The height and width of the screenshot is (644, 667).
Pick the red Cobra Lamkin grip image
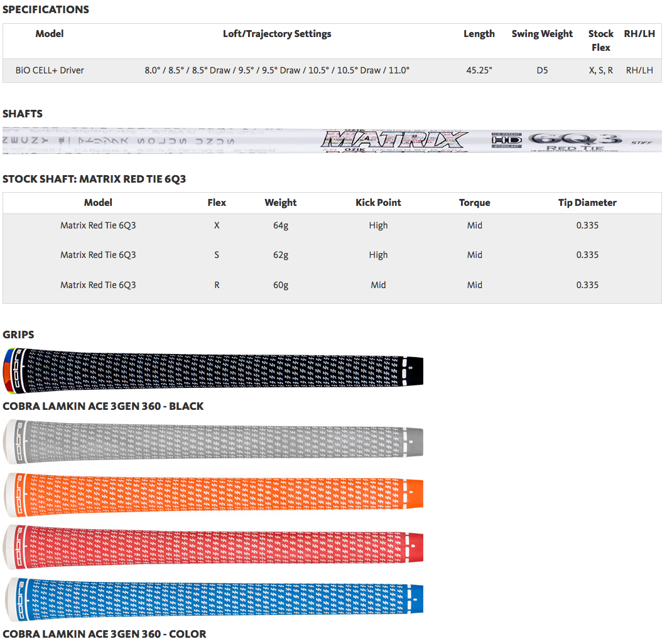213,547
